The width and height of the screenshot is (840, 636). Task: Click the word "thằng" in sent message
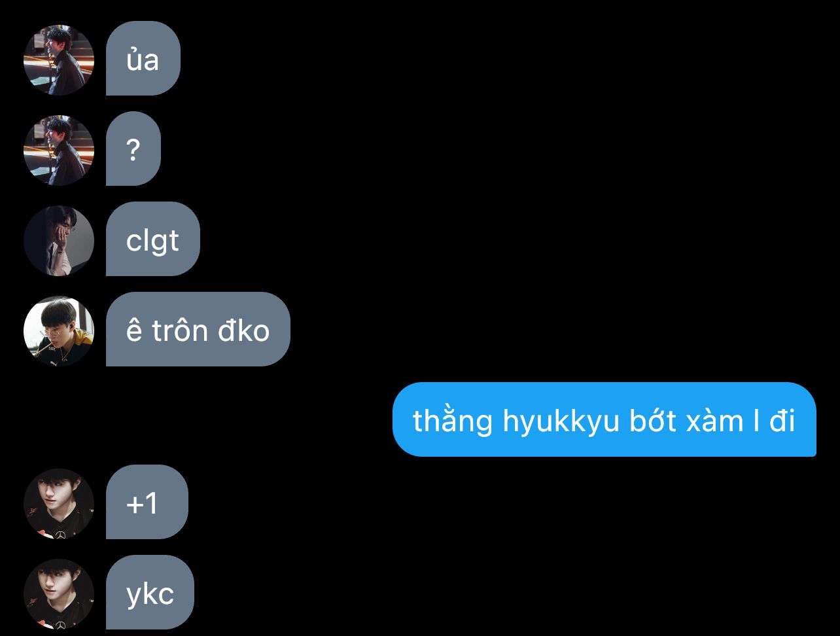coord(453,422)
